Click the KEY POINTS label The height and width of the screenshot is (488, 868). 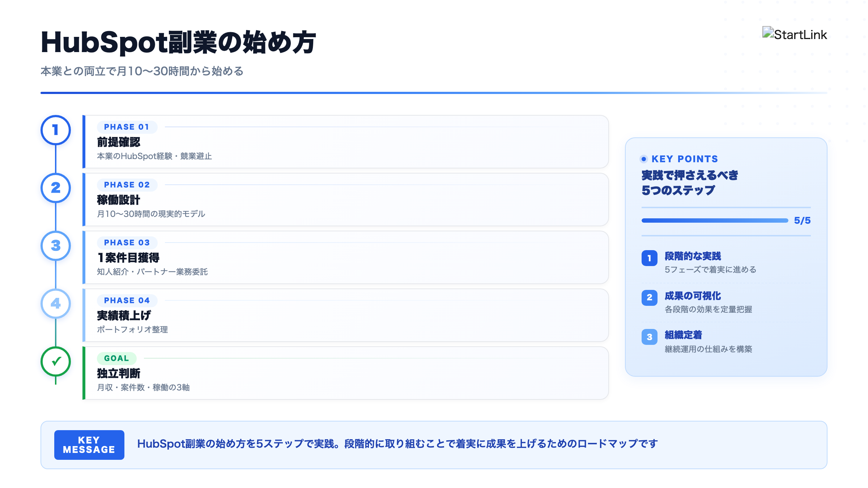[x=685, y=159]
